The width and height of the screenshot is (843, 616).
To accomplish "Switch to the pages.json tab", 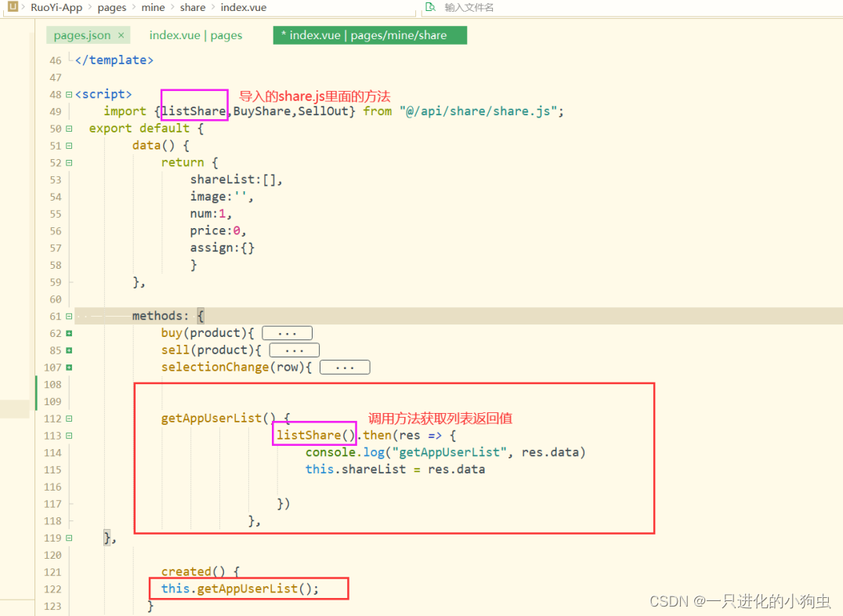I will tap(81, 35).
